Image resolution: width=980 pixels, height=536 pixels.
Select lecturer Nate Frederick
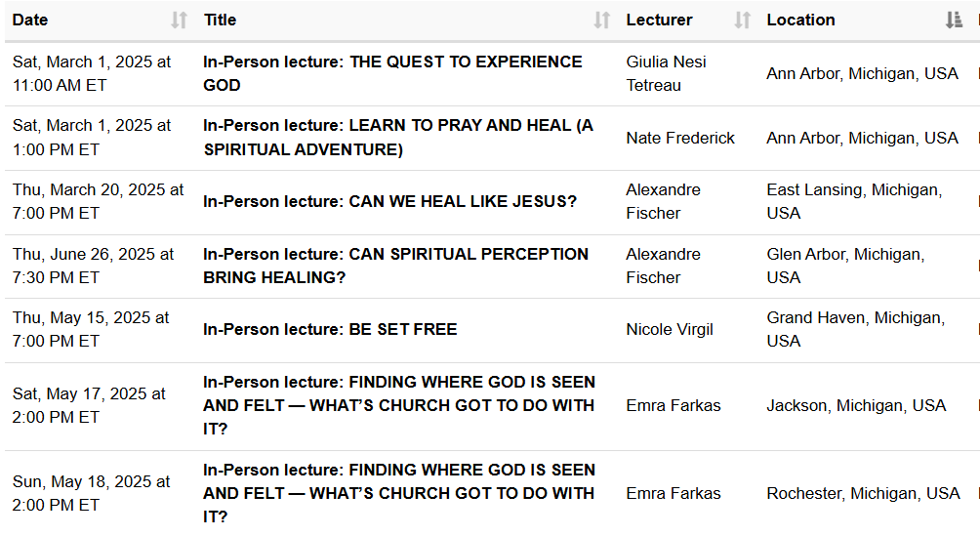680,139
